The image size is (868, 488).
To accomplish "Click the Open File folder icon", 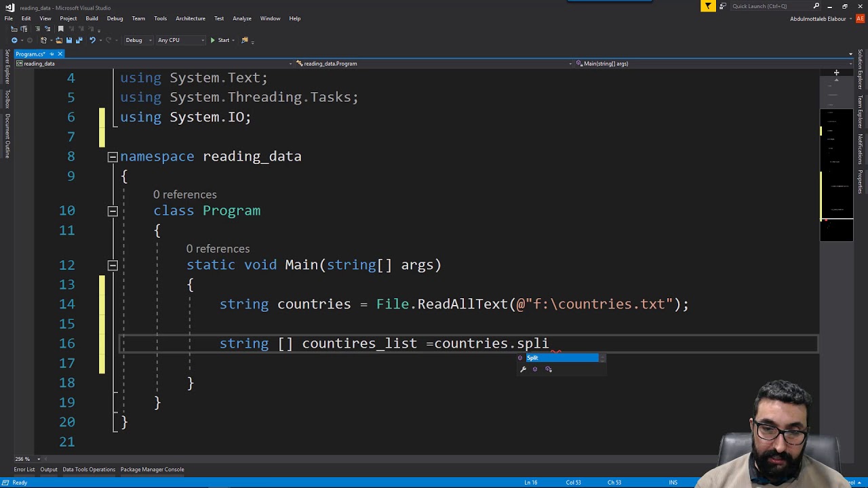I will (59, 40).
